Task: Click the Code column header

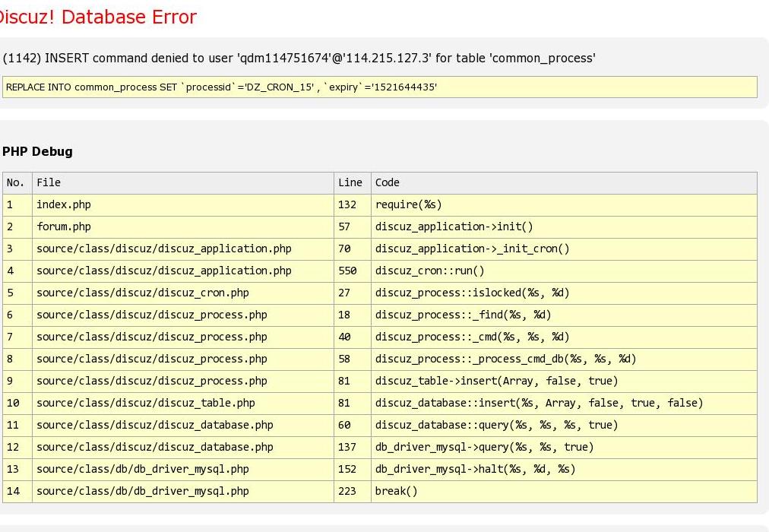Action: tap(564, 183)
